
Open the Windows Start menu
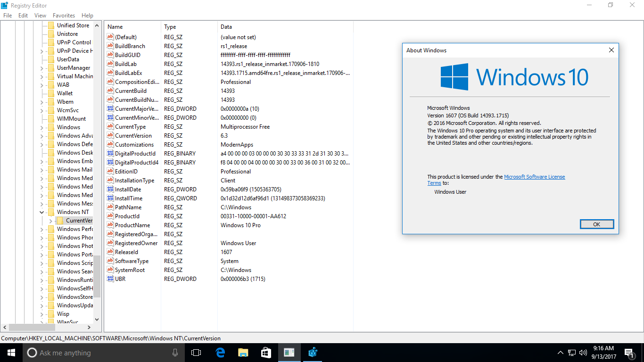[x=11, y=353]
